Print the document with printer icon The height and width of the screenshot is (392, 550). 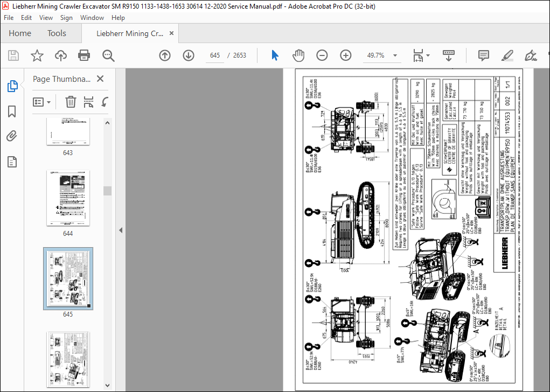[84, 55]
